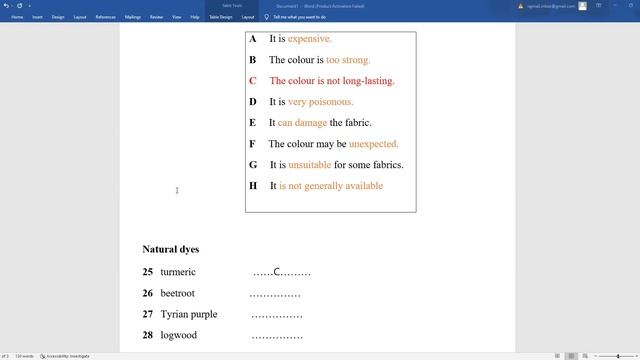Switch to Read Mode view icon
This screenshot has width=640, height=360.
557,356
